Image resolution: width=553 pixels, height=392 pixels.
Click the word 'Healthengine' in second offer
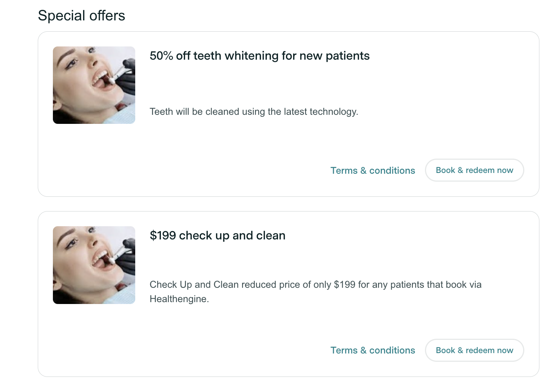(x=178, y=299)
